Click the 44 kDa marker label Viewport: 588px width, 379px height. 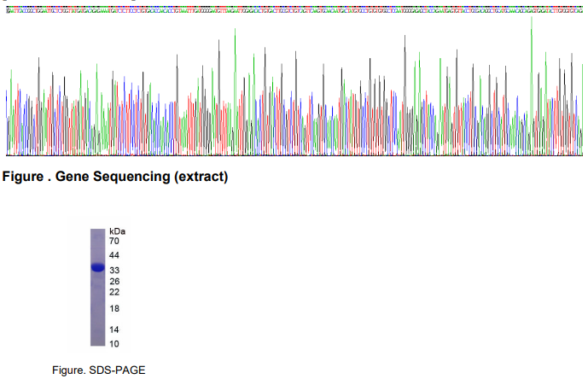tap(114, 256)
